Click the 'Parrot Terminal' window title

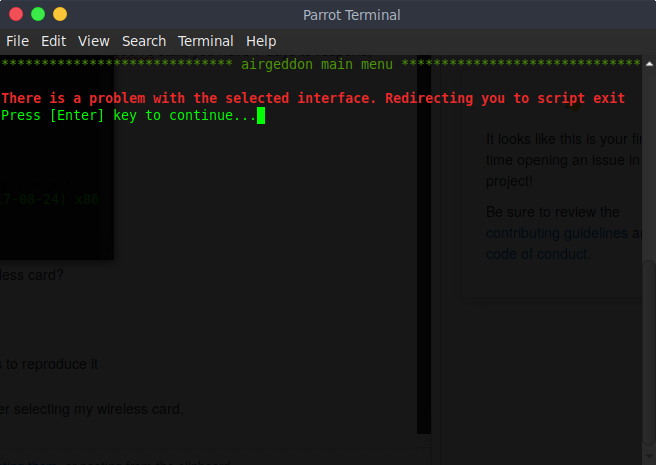351,15
